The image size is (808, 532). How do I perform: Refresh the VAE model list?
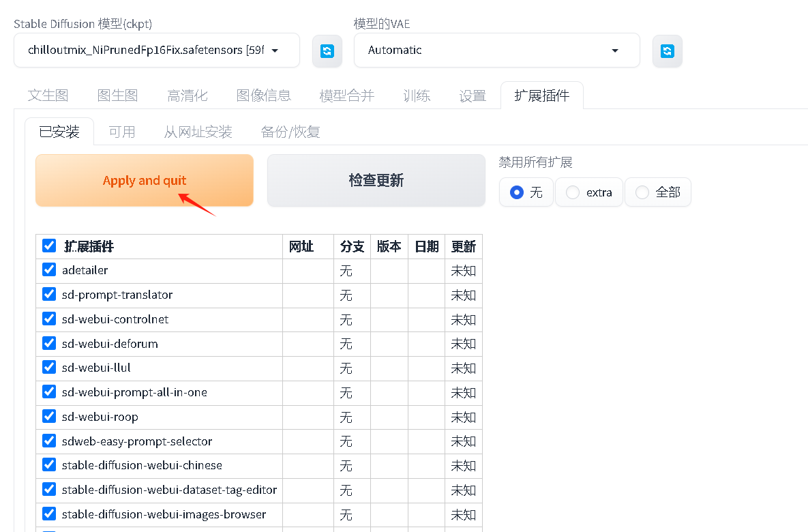tap(668, 51)
